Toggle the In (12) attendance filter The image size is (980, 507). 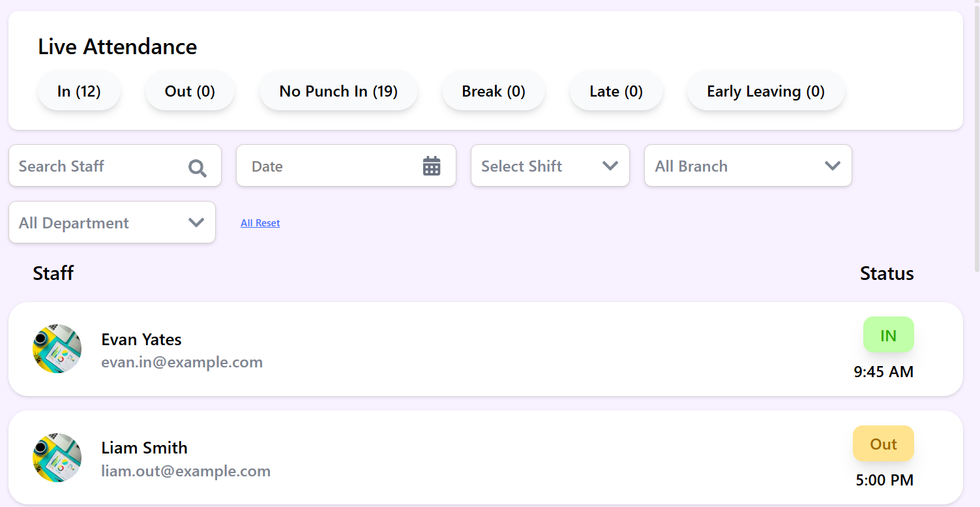pyautogui.click(x=79, y=91)
